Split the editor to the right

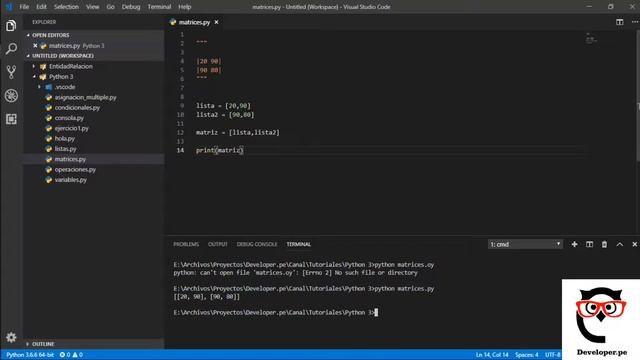click(x=620, y=22)
